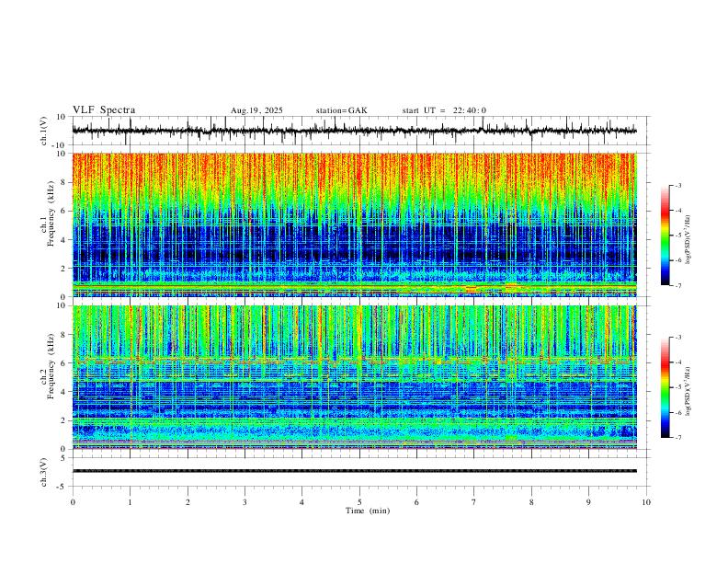Image resolution: width=728 pixels, height=563 pixels.
Task: Click the ch.2 spectrogram panel
Action: tap(354, 377)
